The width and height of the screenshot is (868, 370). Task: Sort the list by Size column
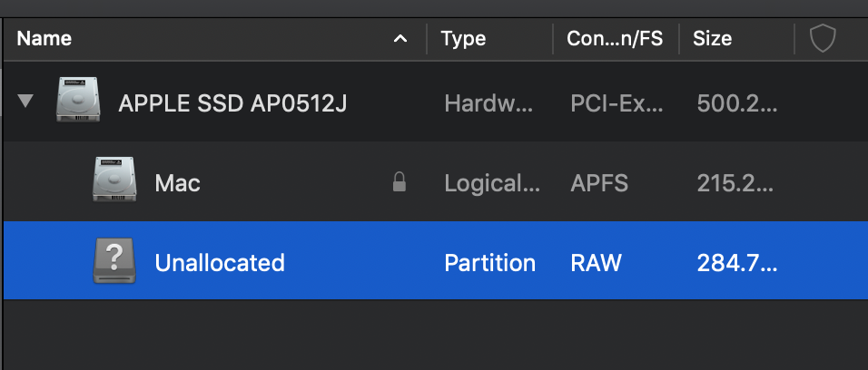713,39
